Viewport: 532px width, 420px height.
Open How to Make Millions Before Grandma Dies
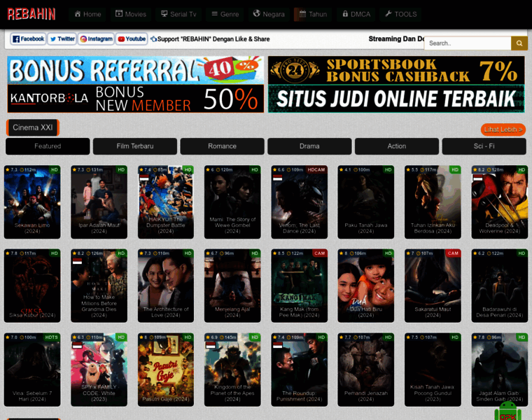point(99,286)
